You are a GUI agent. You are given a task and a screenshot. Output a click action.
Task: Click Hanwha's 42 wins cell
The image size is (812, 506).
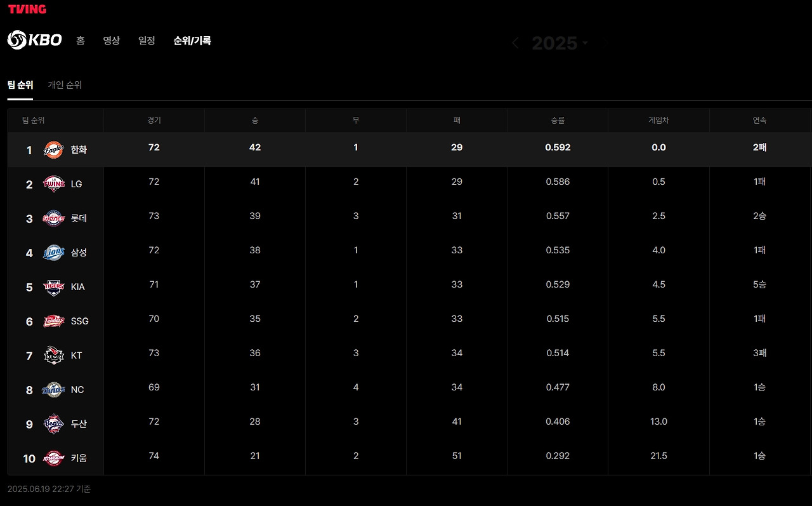(255, 147)
